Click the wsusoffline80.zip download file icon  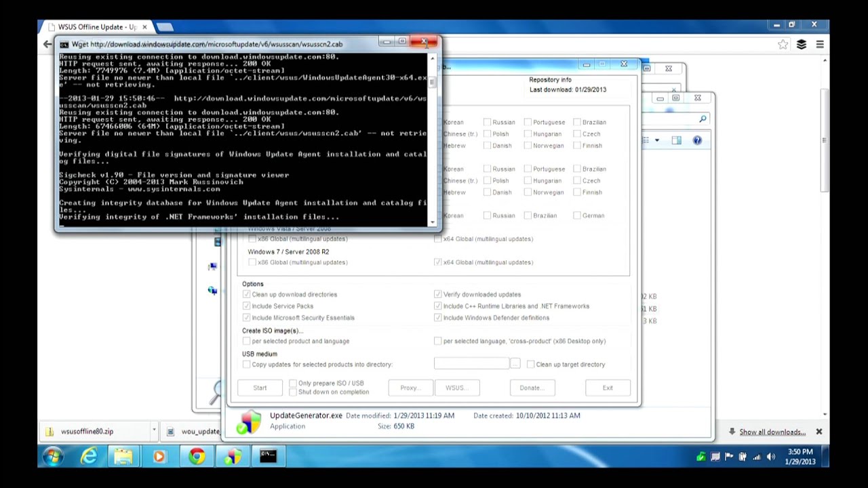(x=50, y=432)
